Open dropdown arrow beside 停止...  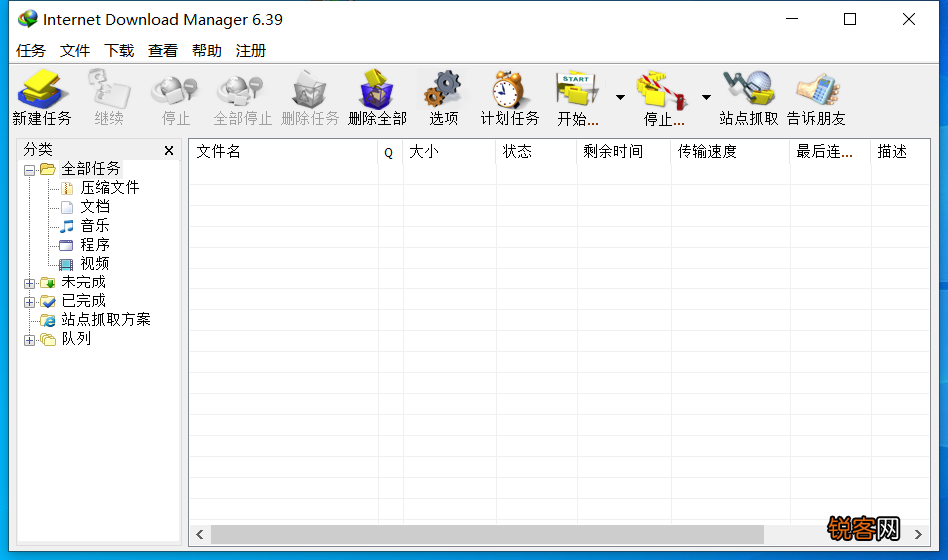(x=706, y=97)
